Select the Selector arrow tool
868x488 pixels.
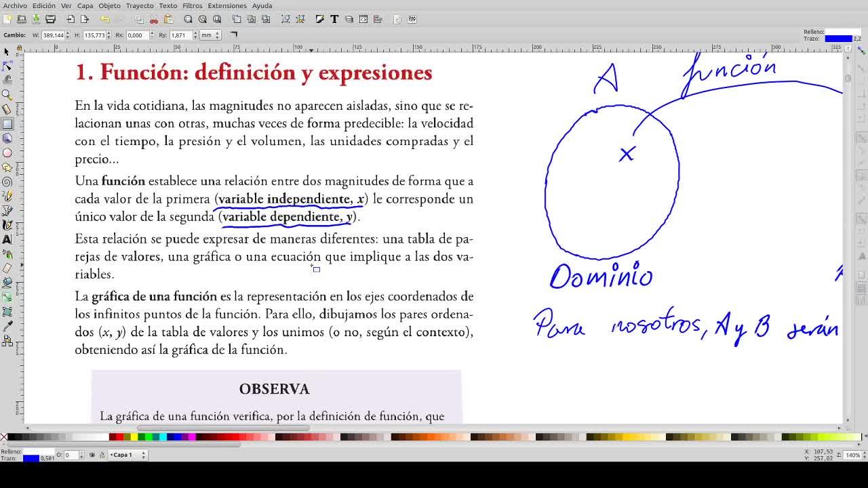(7, 52)
